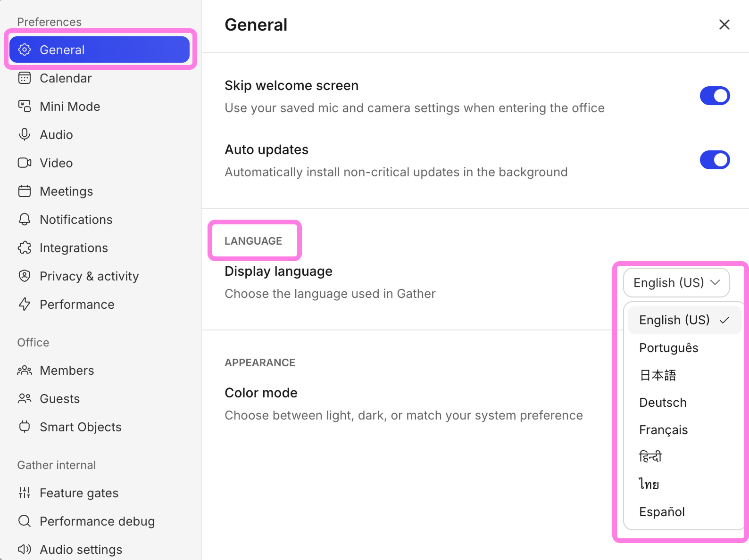
Task: Click the General gear icon
Action: [25, 49]
